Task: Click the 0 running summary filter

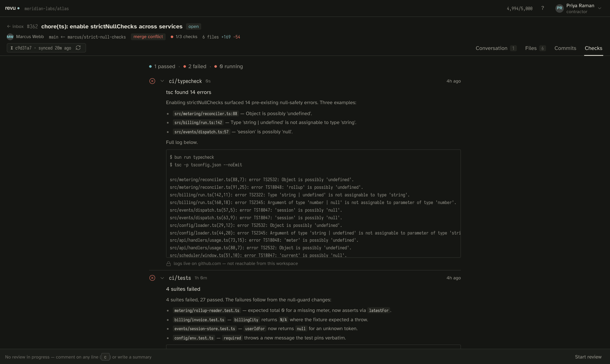Action: pyautogui.click(x=228, y=66)
